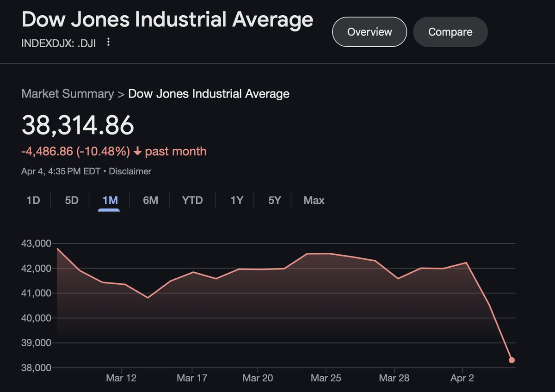The height and width of the screenshot is (392, 555).
Task: Click the Dow Jones Industrial Average breadcrumb text
Action: click(209, 94)
